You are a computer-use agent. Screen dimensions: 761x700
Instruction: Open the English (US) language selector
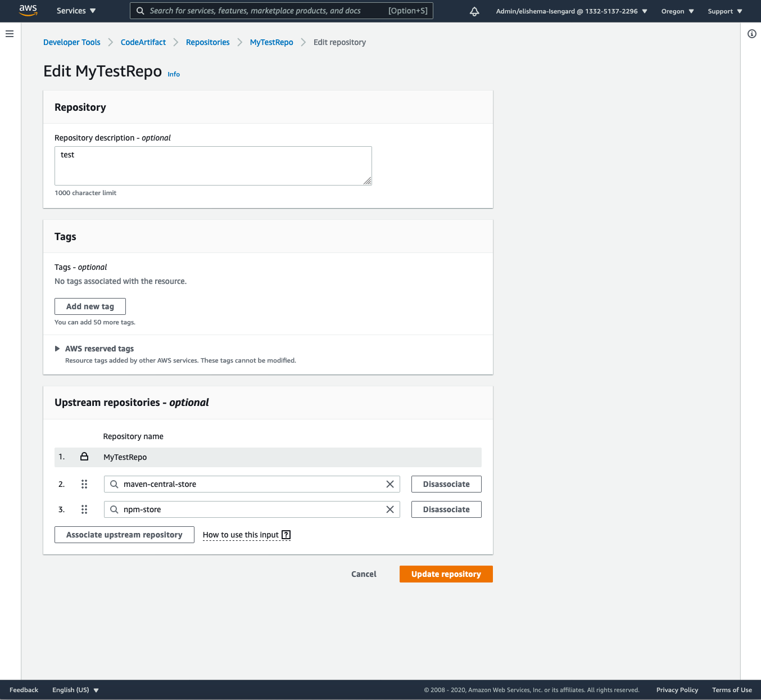pos(75,690)
